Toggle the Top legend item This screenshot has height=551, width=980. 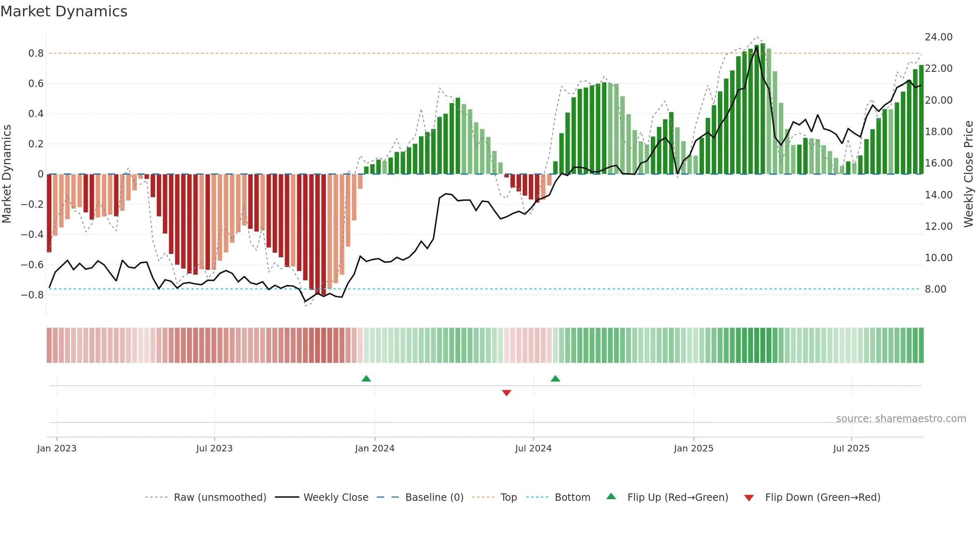pos(494,497)
